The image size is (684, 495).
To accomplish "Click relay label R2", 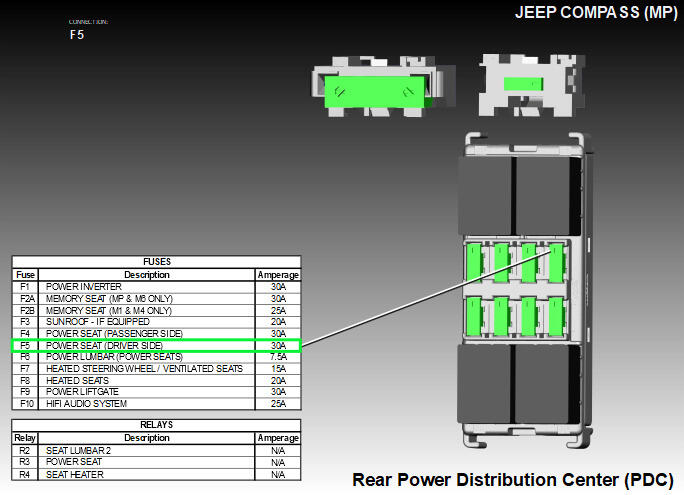I will 25,451.
